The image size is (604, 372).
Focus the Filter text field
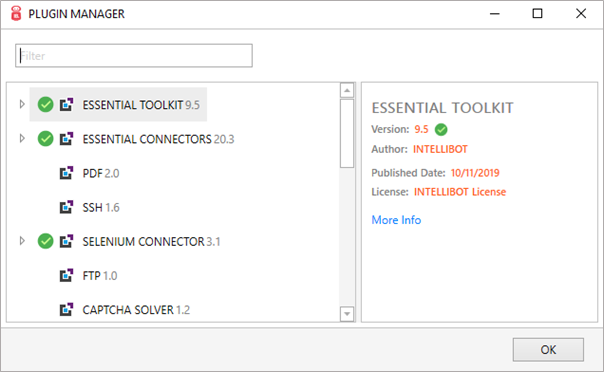134,56
